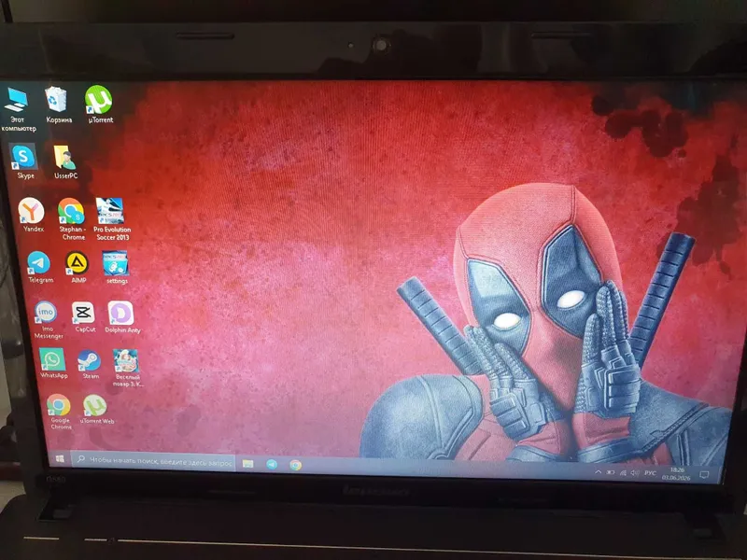747x560 pixels.
Task: Open the taskbar clock and date
Action: [676, 474]
